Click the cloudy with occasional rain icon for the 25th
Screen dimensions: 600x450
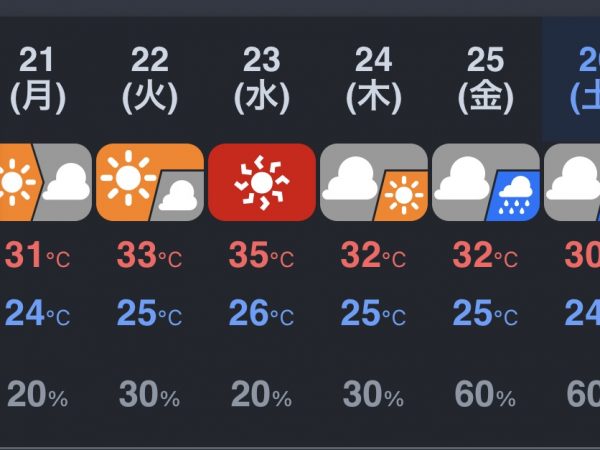[x=486, y=182]
